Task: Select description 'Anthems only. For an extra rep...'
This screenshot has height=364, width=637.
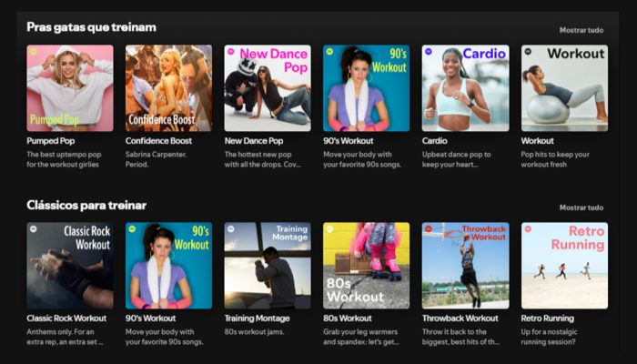Action: pyautogui.click(x=65, y=337)
